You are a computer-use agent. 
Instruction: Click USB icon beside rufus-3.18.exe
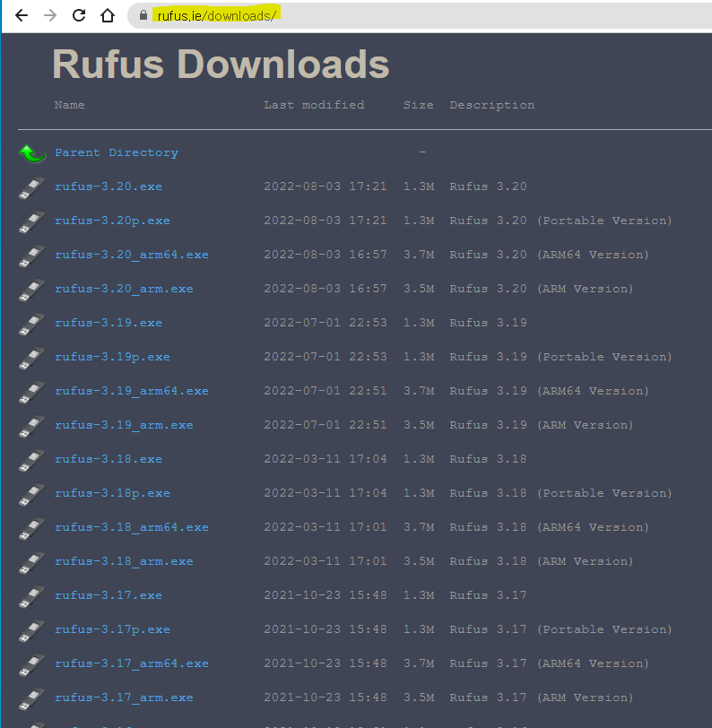tap(31, 460)
